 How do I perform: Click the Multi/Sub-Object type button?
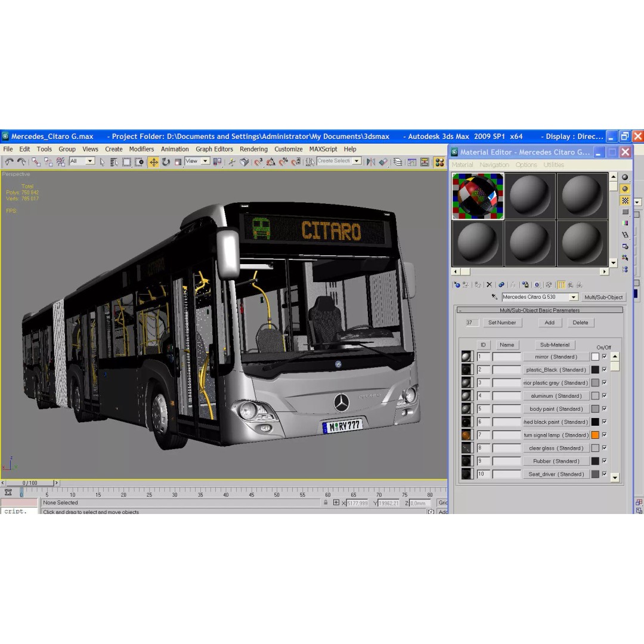click(603, 297)
